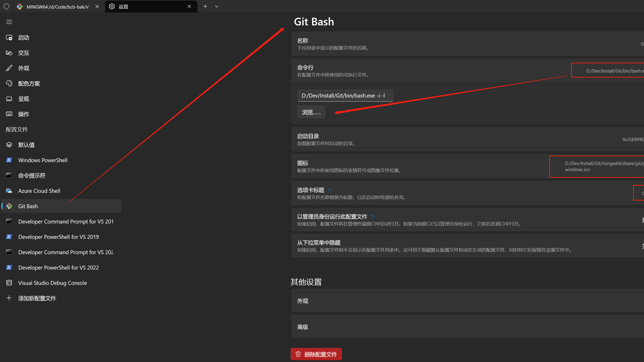This screenshot has height=362, width=644.
Task: Expand the 外观 section under 其他设置
Action: click(302, 301)
